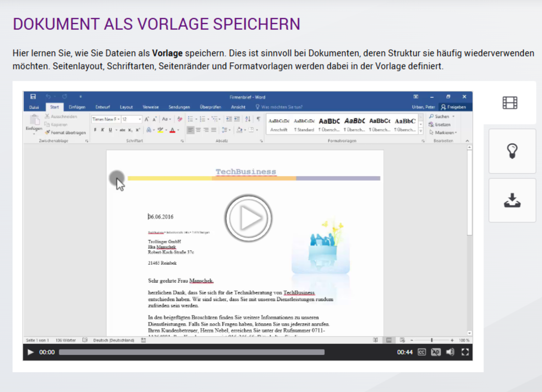Switch to the Einfügen ribbon tab

77,107
